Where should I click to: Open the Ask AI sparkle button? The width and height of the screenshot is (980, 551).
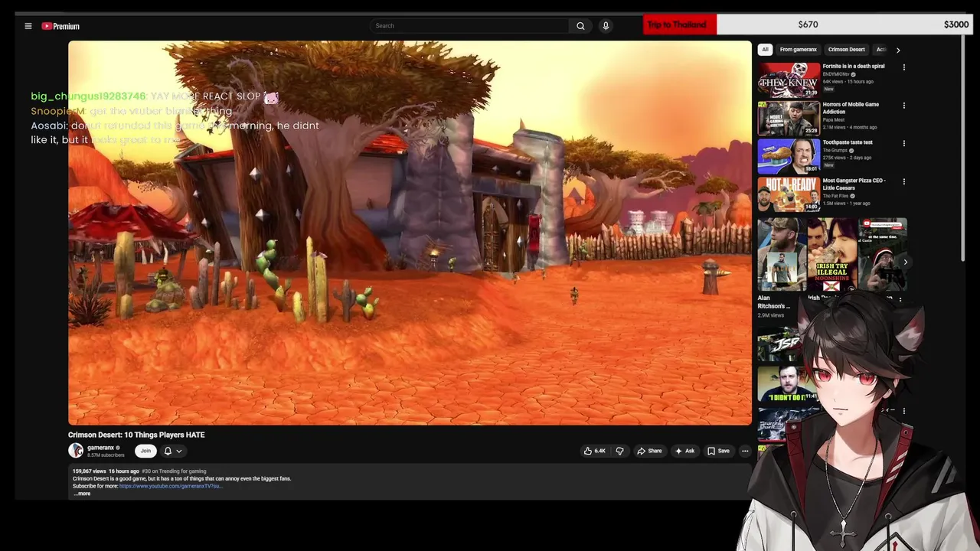(x=684, y=451)
